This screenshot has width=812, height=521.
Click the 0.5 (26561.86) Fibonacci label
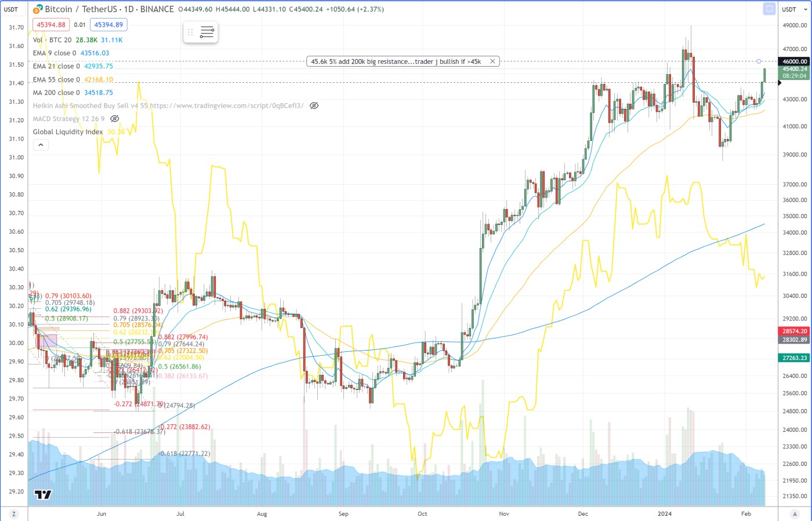pos(179,367)
